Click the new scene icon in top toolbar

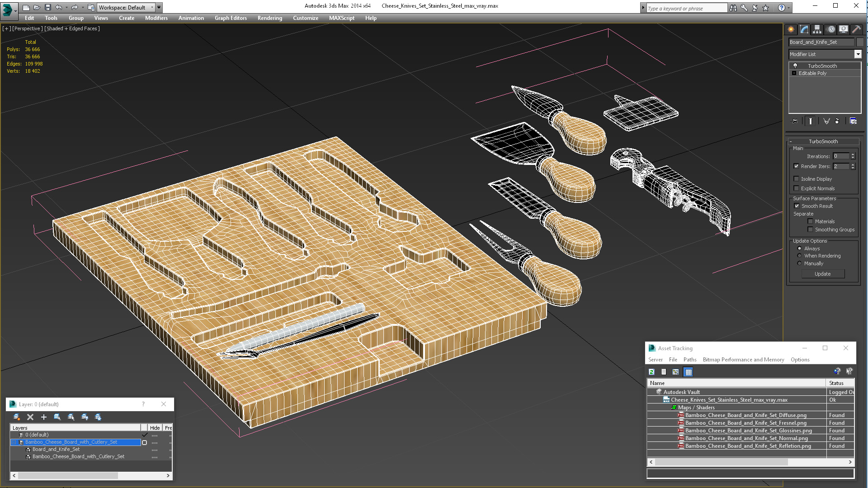[26, 7]
